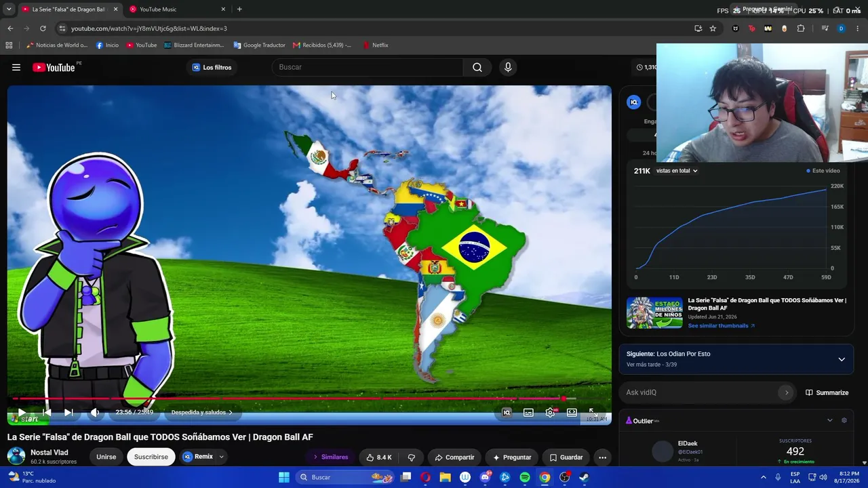Screen dimensions: 868x488
Task: Subscribe with the Suscribirse button
Action: click(x=151, y=457)
